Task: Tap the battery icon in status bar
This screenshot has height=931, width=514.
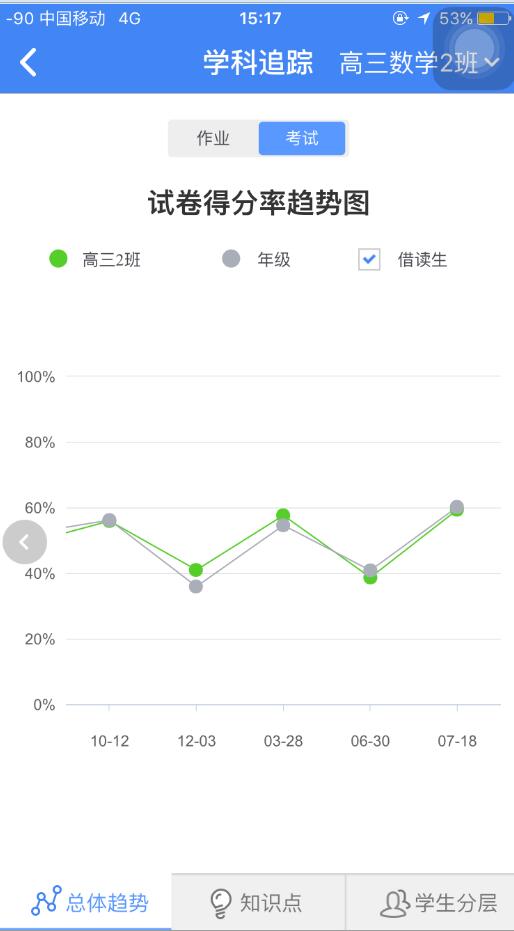Action: [x=493, y=18]
